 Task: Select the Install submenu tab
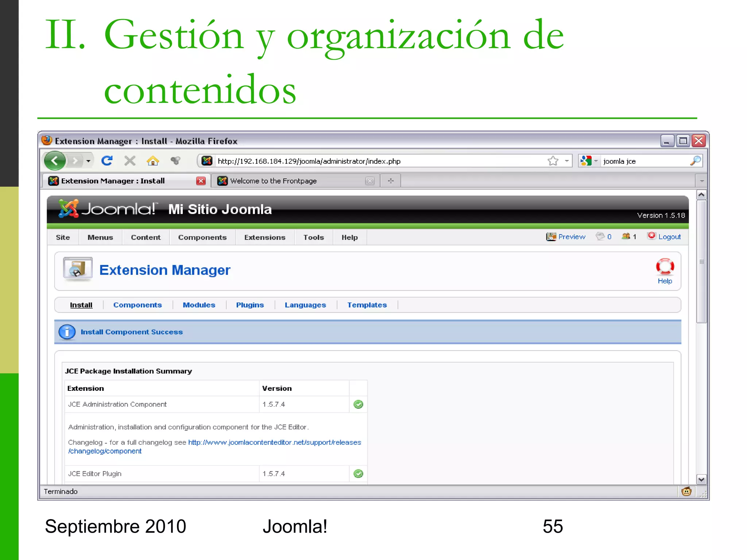tap(81, 305)
